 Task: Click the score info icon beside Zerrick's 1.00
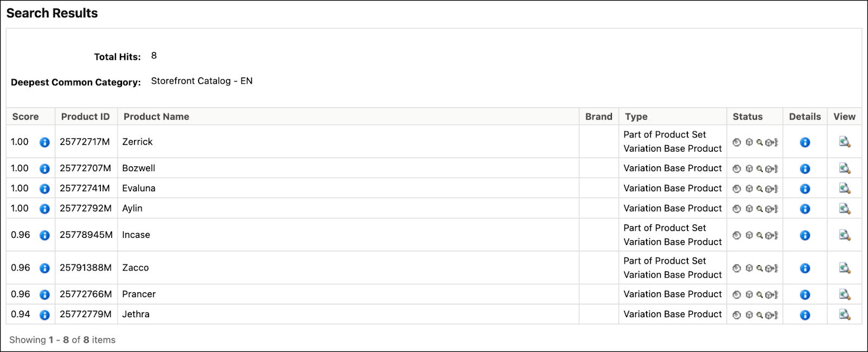coord(44,142)
